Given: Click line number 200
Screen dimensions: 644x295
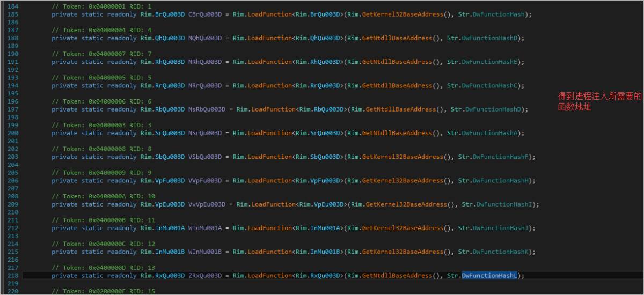Looking at the screenshot, I should point(12,133).
